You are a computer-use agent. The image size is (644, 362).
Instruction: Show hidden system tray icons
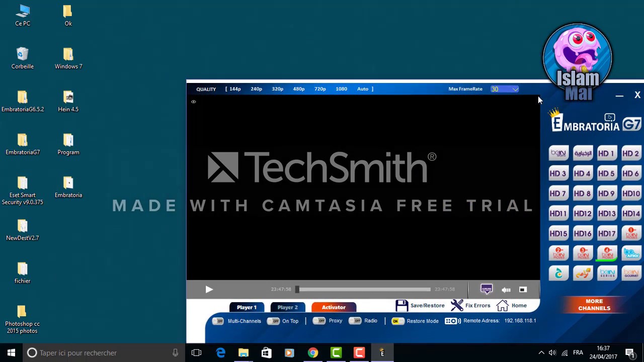point(541,353)
